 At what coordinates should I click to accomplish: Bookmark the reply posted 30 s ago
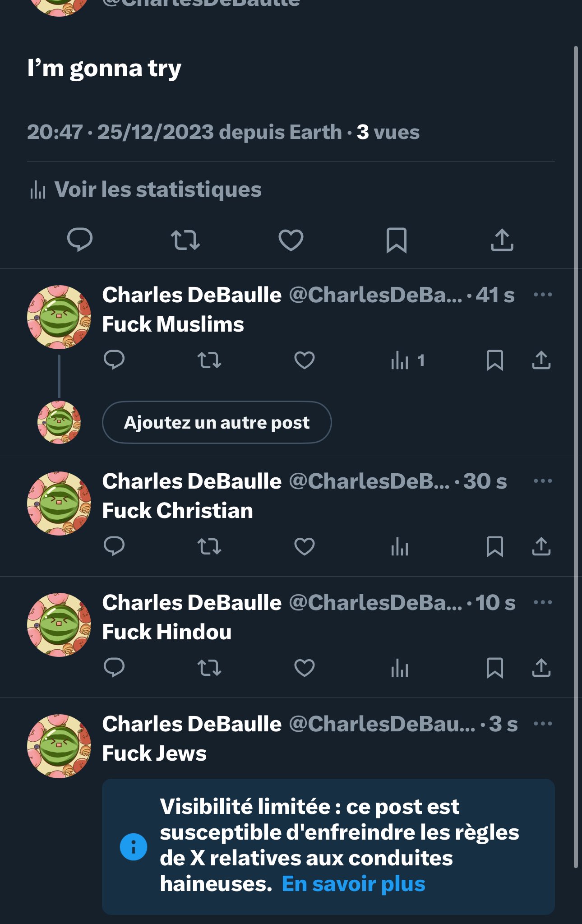click(495, 547)
